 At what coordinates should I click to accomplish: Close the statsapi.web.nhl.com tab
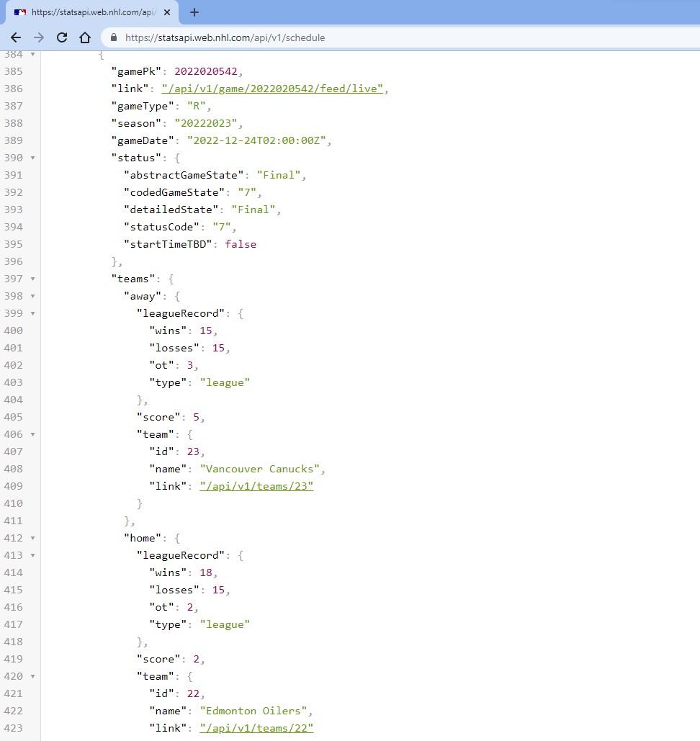click(166, 12)
